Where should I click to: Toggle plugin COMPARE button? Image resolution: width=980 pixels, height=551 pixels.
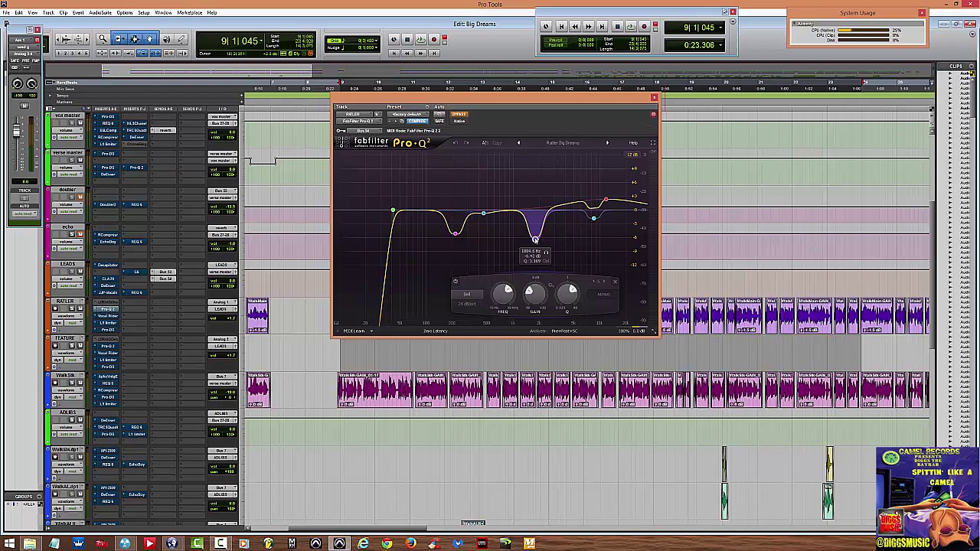tap(417, 121)
